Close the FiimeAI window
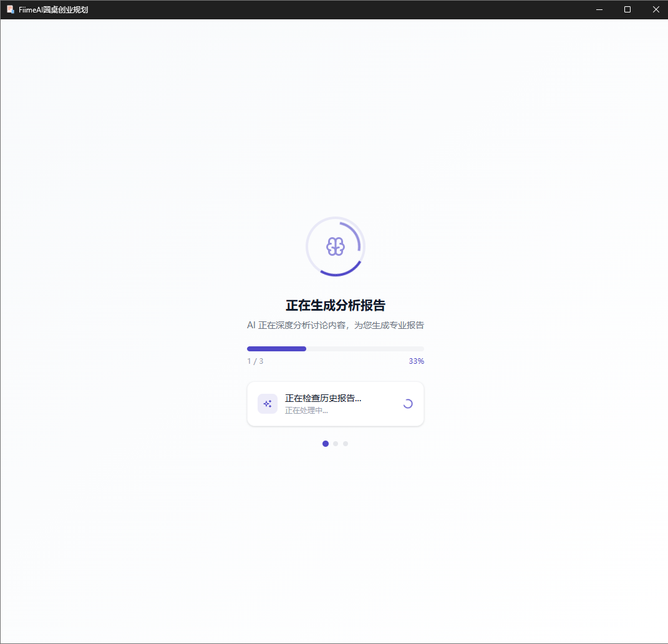The height and width of the screenshot is (644, 668). point(656,9)
